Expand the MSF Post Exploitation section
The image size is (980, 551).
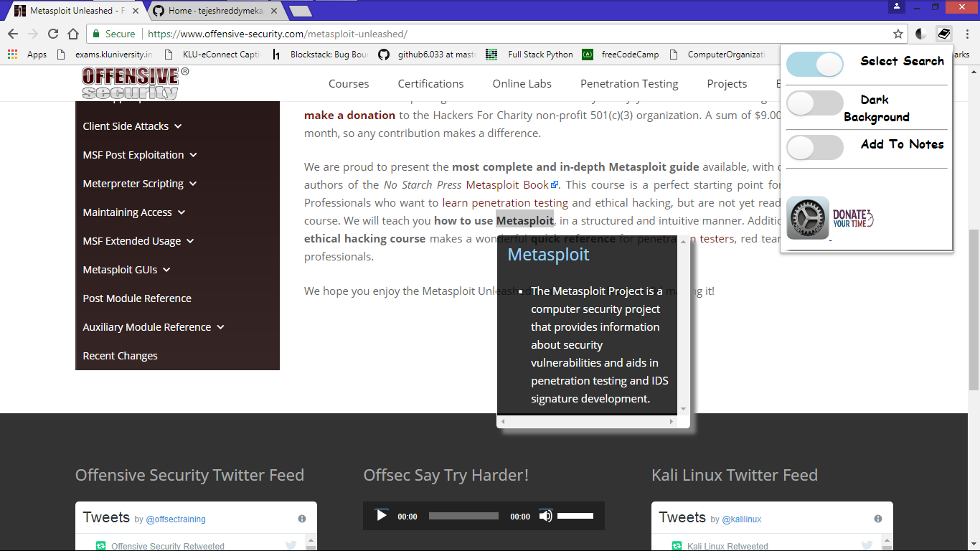(140, 155)
